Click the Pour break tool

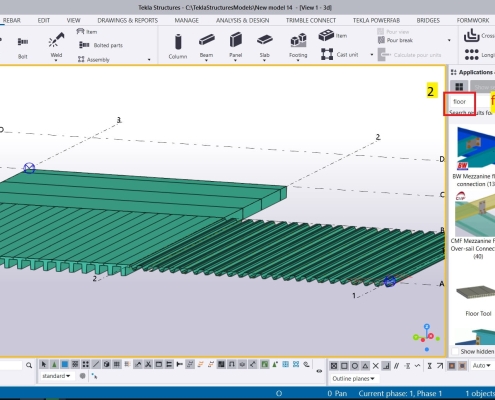[395, 40]
